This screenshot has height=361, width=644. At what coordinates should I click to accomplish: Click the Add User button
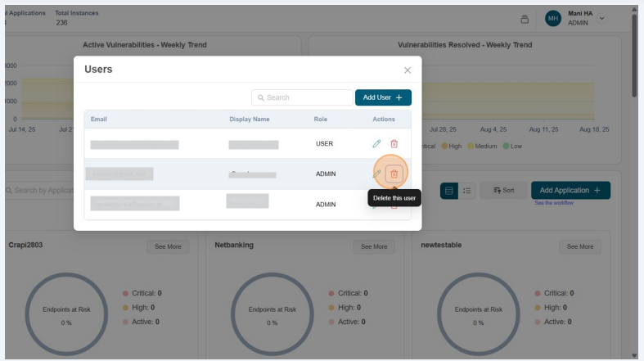[x=383, y=97]
